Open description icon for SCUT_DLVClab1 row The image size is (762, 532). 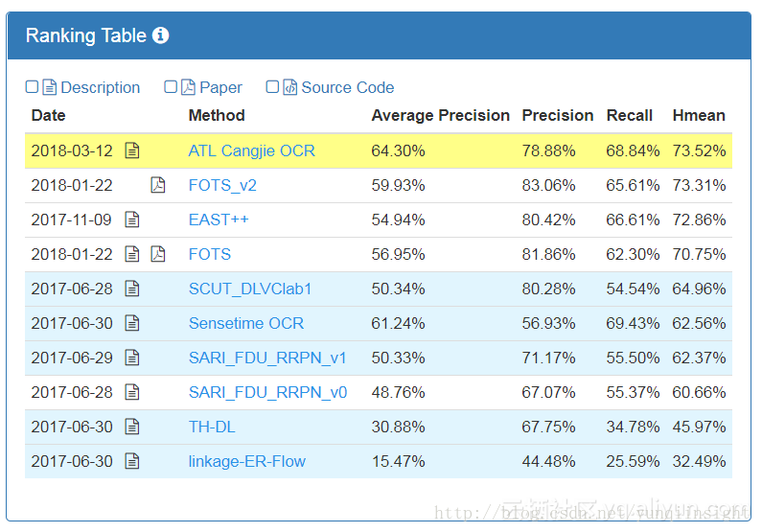click(132, 289)
